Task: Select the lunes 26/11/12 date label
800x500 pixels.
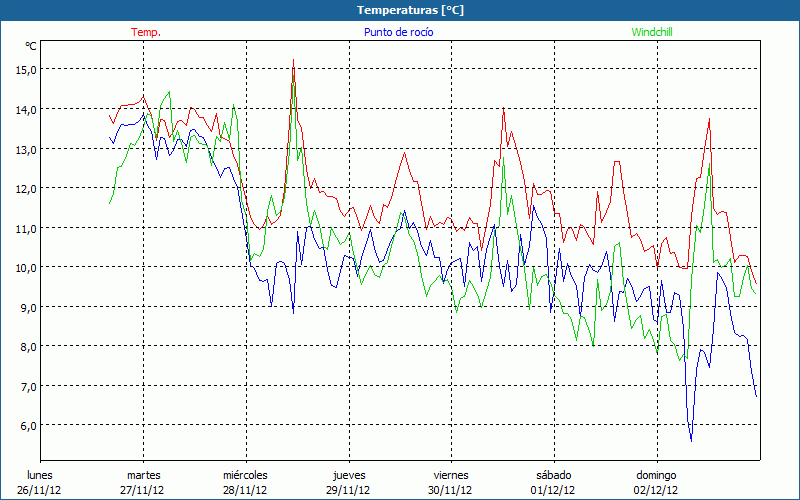Action: [x=40, y=482]
